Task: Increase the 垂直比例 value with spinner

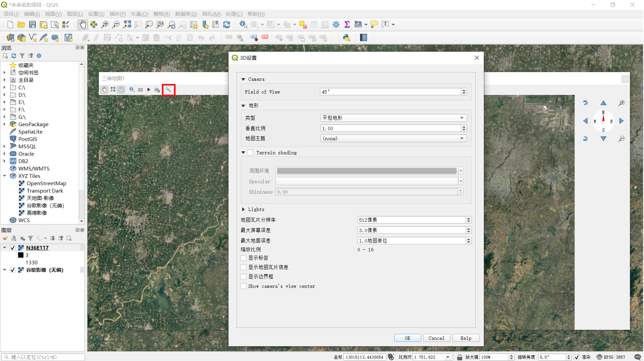Action: (464, 126)
